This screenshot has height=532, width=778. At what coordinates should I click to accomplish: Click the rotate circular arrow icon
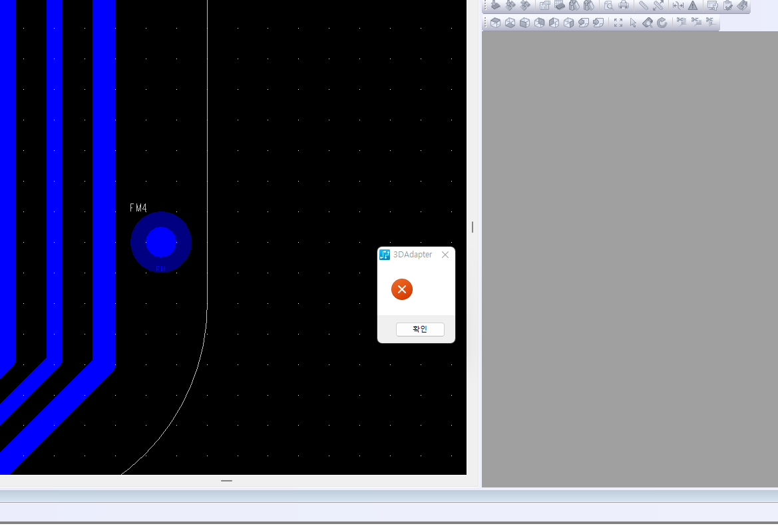tap(662, 23)
